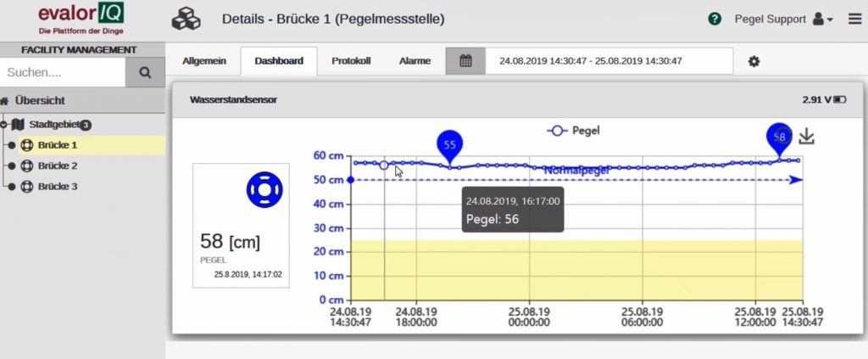868x359 pixels.
Task: Select Brücke 2 in the tree
Action: point(57,165)
